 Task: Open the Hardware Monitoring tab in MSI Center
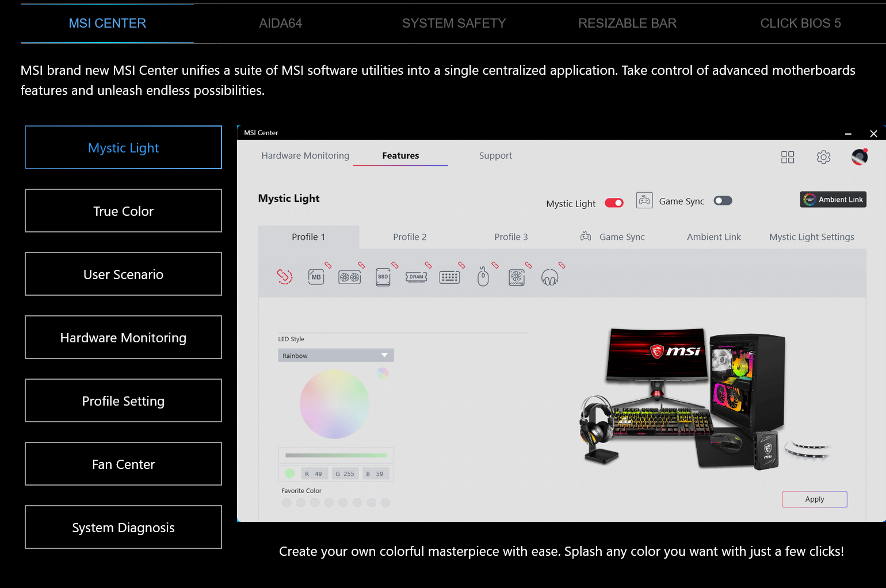pos(305,156)
